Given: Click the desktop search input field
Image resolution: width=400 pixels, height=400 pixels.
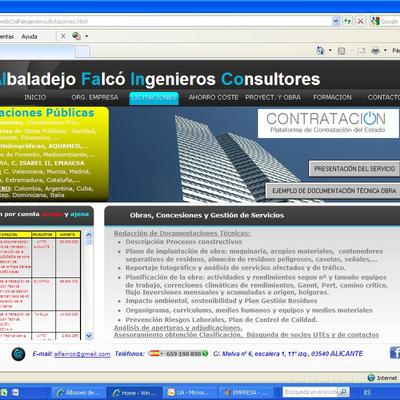Looking at the screenshot, I should (x=310, y=392).
